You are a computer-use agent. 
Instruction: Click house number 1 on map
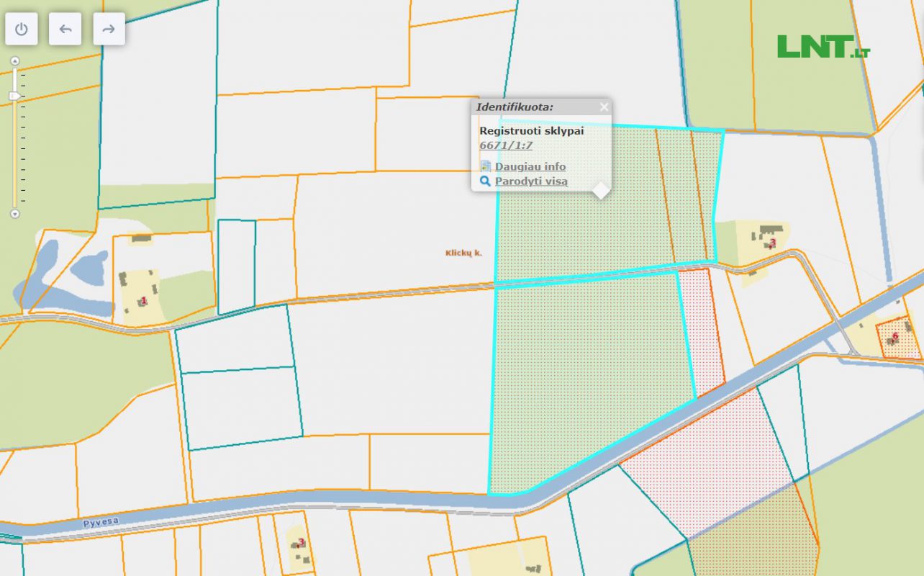[x=144, y=300]
